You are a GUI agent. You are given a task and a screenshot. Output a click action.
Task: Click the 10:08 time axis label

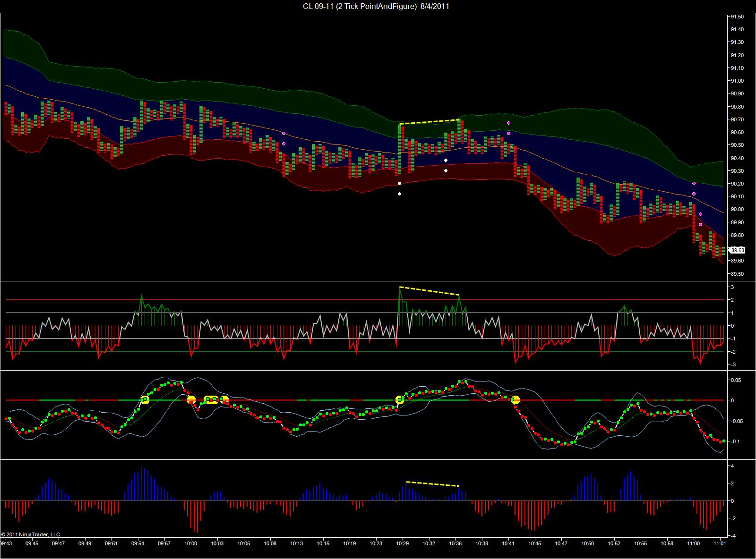(270, 543)
